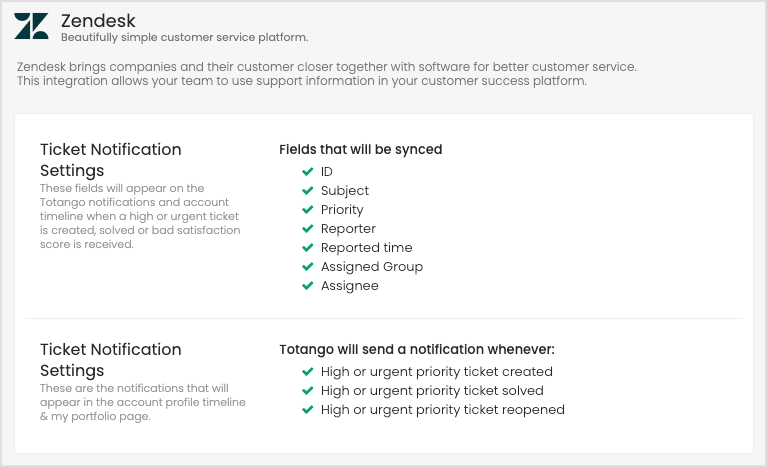Click the checkmark next to Assigned Group
Viewport: 767px width, 467px height.
tap(308, 267)
